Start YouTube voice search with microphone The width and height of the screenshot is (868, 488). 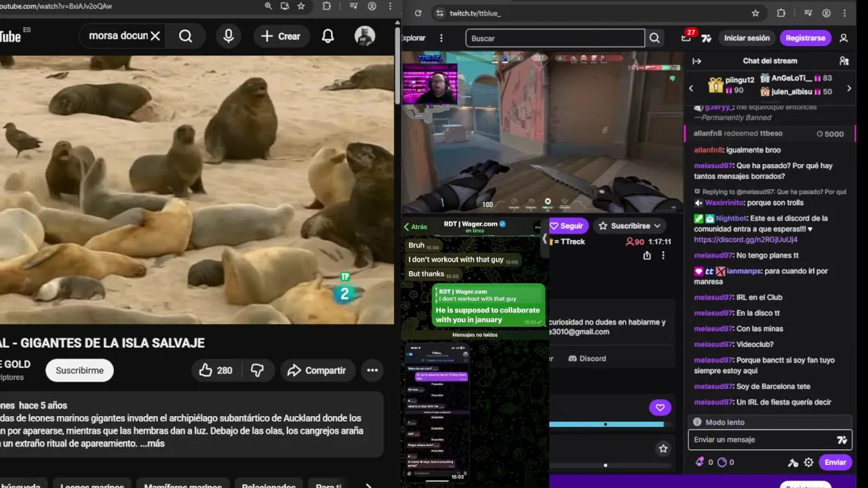click(x=229, y=36)
